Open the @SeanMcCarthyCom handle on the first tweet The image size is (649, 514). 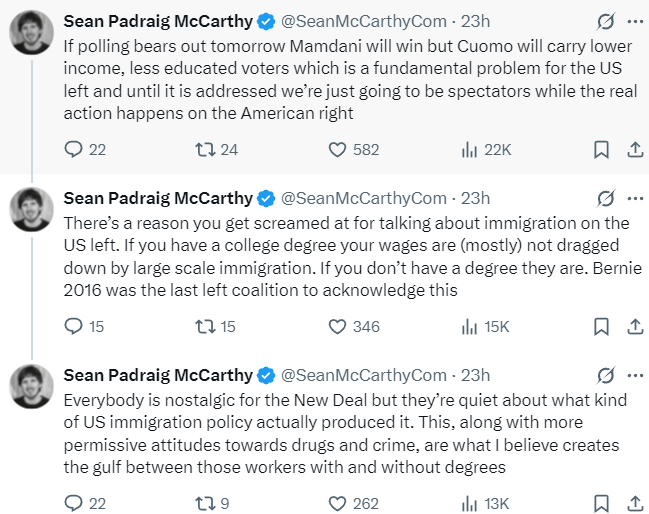pyautogui.click(x=363, y=20)
